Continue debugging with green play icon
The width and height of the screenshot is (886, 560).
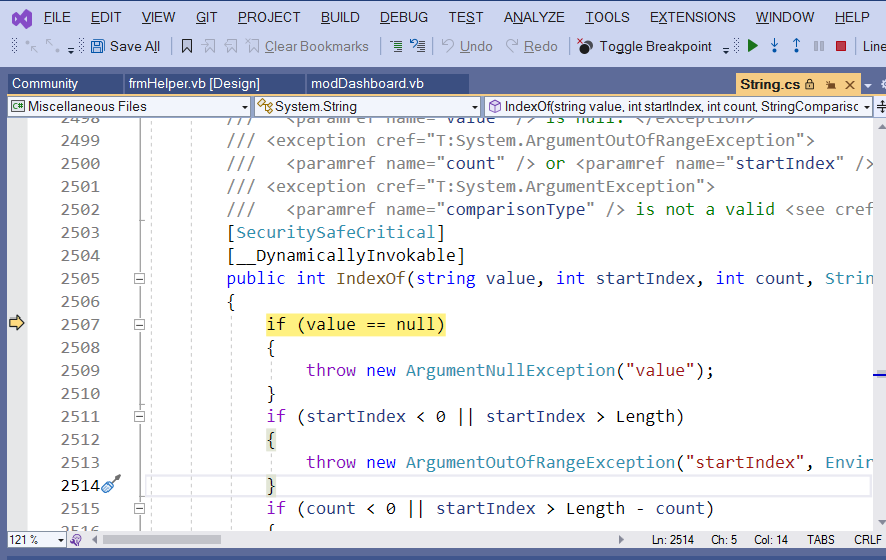point(752,46)
